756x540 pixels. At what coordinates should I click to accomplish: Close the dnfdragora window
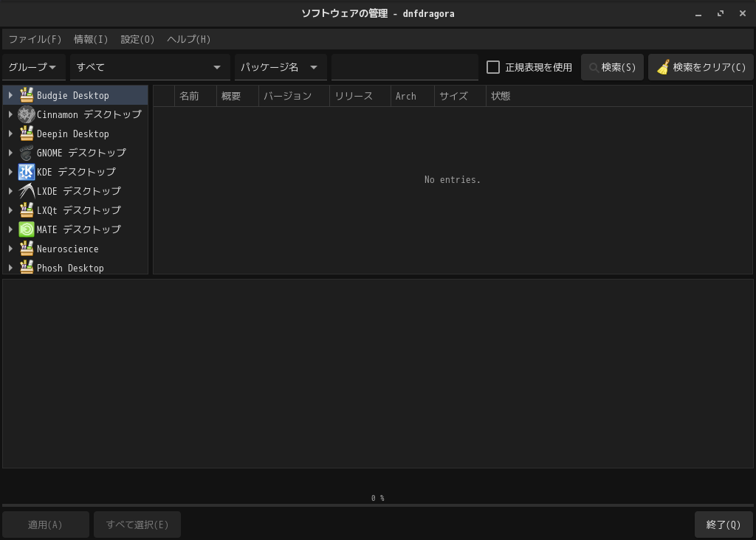pos(743,13)
